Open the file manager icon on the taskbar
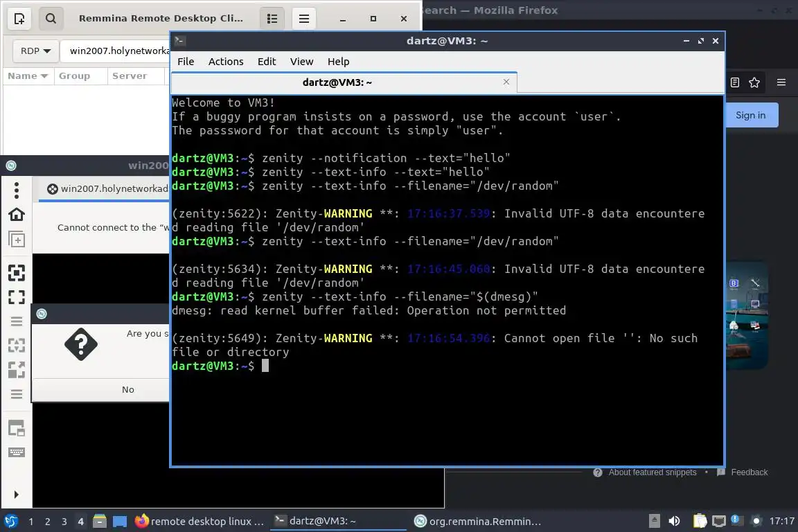Screen dimensions: 798x532 [100, 522]
